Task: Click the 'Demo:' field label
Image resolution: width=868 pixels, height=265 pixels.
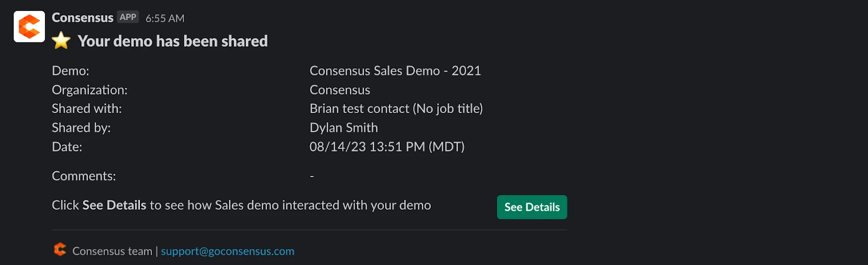Action: [71, 71]
